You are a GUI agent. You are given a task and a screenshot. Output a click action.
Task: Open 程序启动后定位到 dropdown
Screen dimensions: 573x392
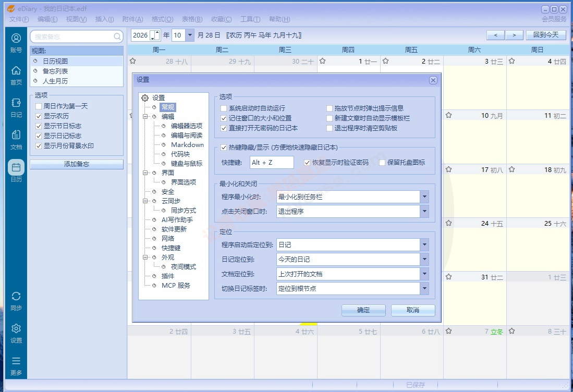[424, 245]
